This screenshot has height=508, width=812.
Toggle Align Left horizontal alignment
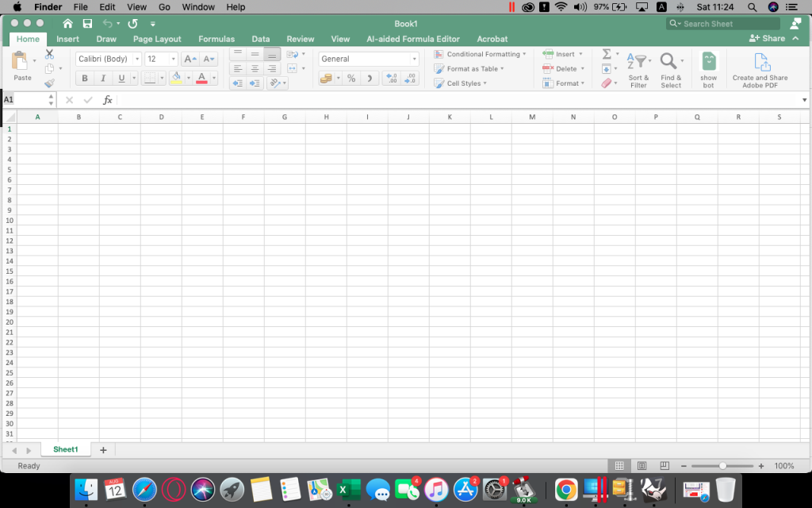tap(238, 68)
